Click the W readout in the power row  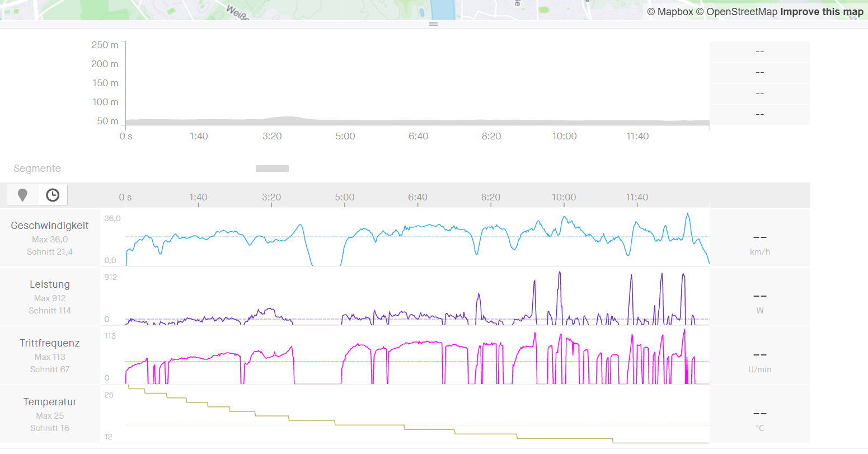tap(759, 311)
